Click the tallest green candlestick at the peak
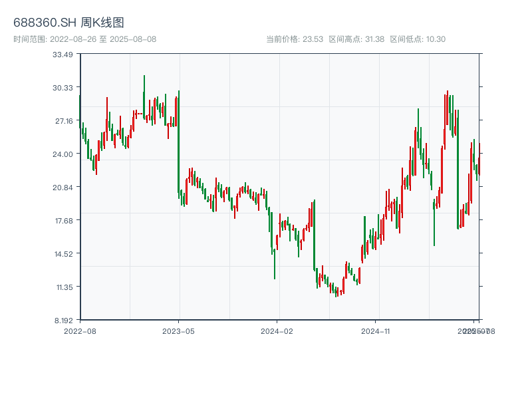 pyautogui.click(x=144, y=93)
